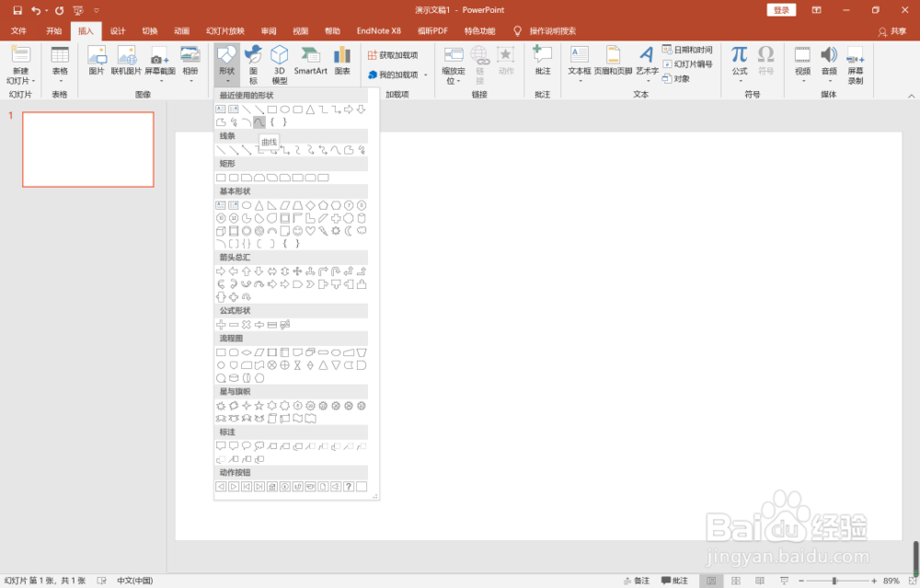920x588 pixels.
Task: Choose the heart shape in basic shapes
Action: (310, 231)
